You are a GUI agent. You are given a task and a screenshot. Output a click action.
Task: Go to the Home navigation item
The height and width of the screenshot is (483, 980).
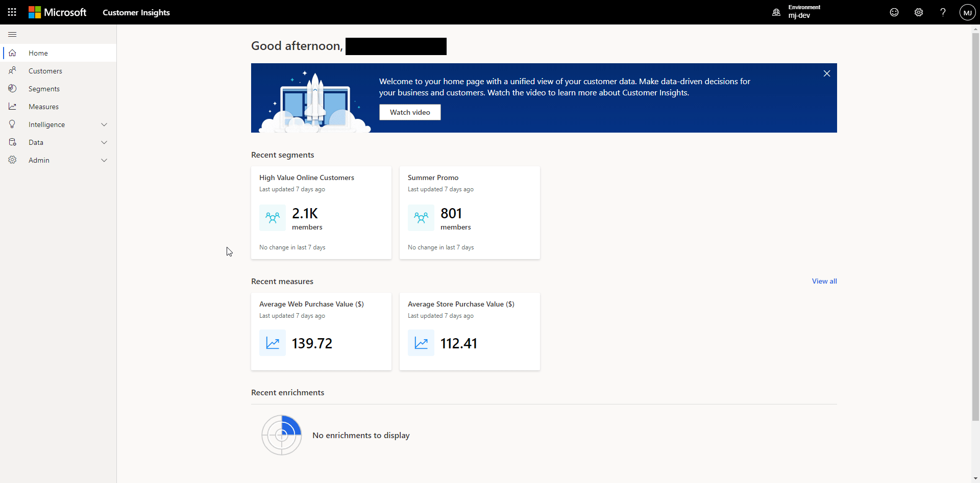(x=38, y=53)
